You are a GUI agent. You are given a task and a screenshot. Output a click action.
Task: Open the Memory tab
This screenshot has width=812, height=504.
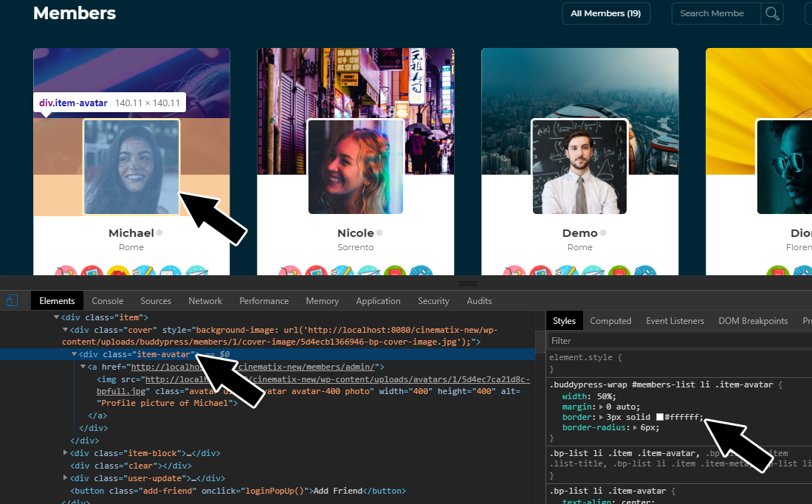[x=322, y=300]
